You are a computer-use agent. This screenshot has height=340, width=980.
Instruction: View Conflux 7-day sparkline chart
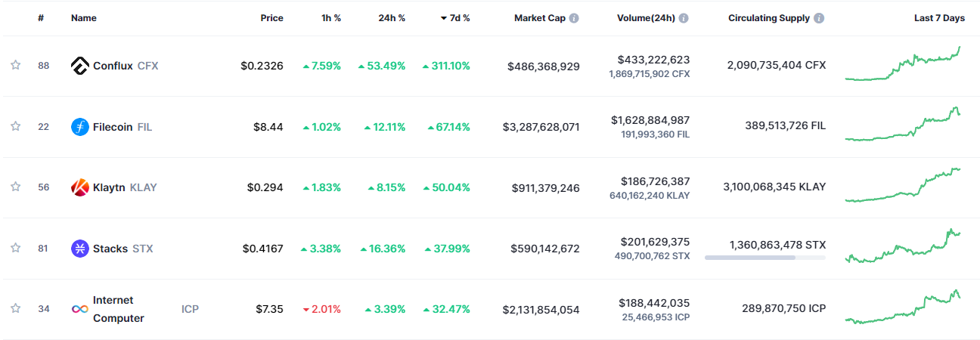(x=903, y=63)
